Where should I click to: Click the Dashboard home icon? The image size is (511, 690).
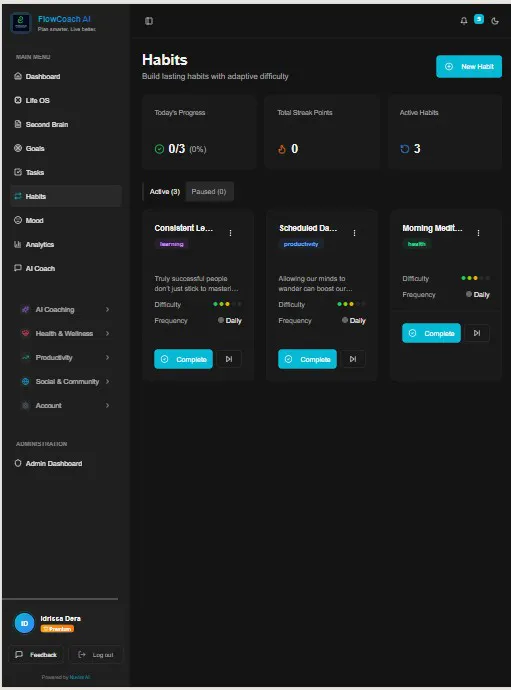(18, 76)
